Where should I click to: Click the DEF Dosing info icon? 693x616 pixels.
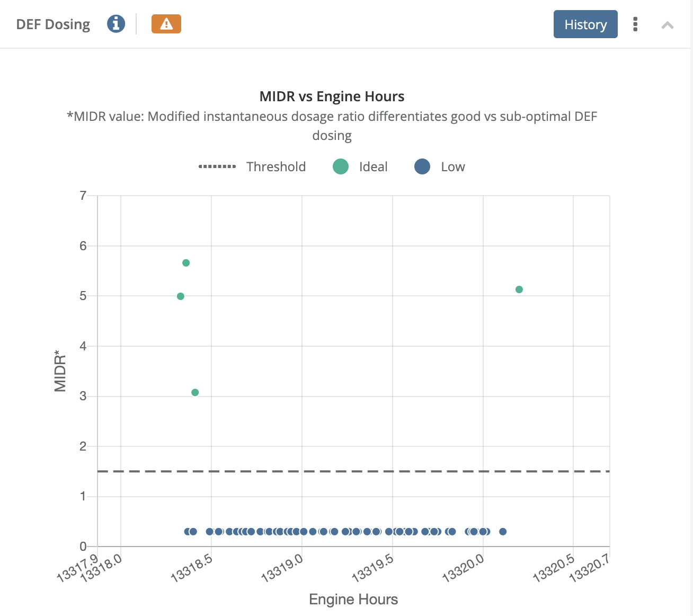click(x=116, y=24)
